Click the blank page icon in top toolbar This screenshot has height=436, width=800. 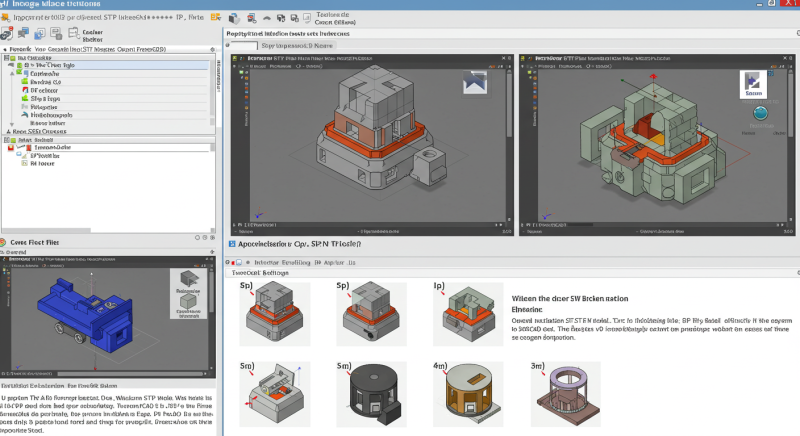click(x=307, y=18)
